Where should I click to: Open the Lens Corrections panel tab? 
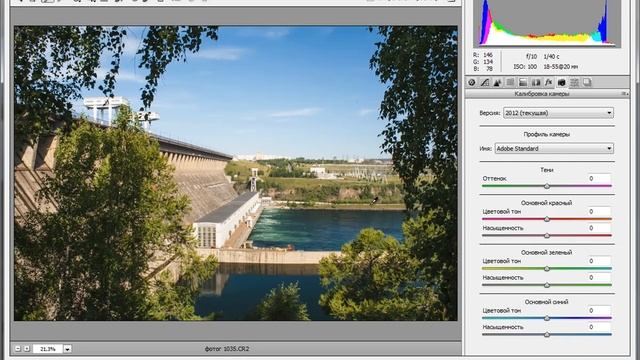[536, 82]
